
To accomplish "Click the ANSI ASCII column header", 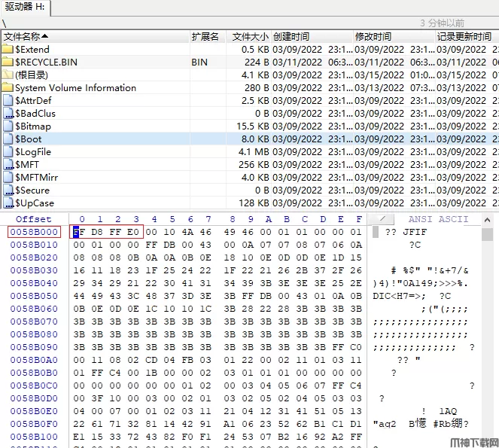I will (x=439, y=219).
